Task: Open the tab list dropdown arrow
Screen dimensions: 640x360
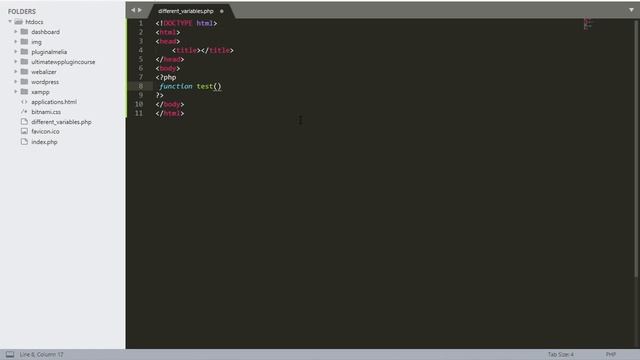Action: coord(631,10)
